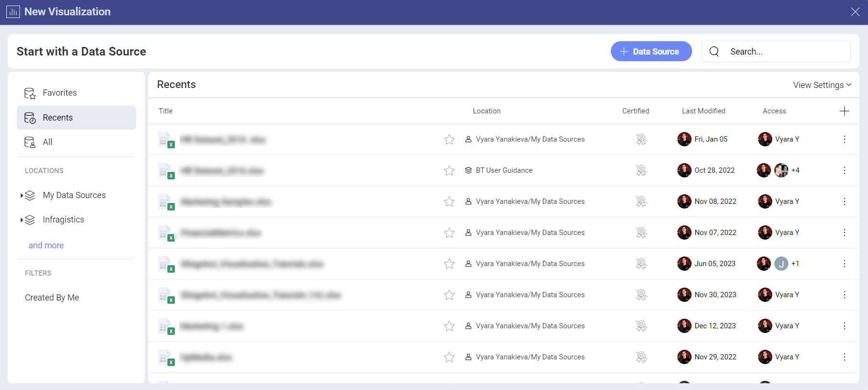868x390 pixels.
Task: Click the BT User Guidance location
Action: [504, 170]
